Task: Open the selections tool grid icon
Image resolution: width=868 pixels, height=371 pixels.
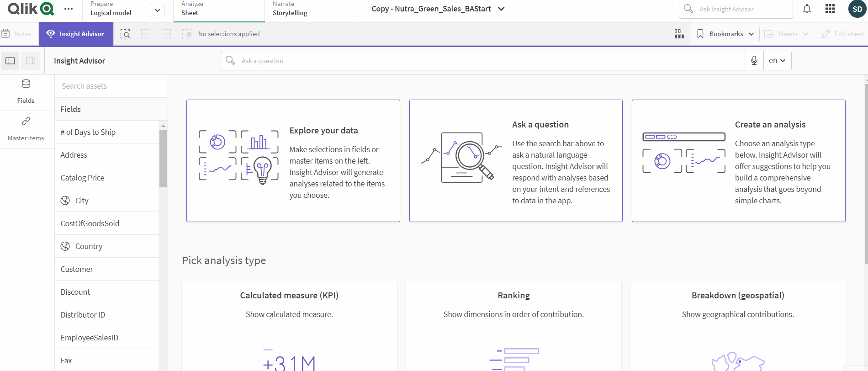Action: 679,34
